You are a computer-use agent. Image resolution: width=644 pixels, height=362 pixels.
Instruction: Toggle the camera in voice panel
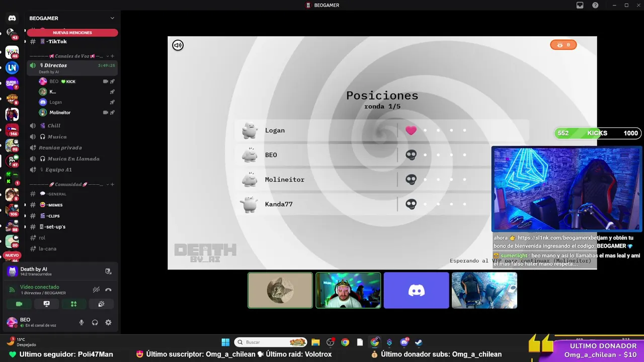(x=19, y=304)
